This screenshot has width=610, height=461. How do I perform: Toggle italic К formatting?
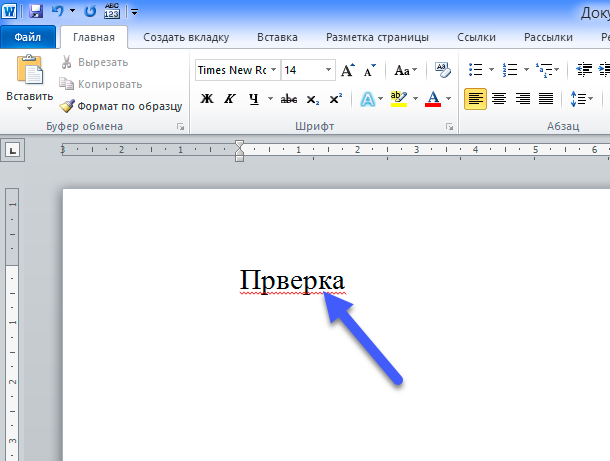[x=230, y=99]
